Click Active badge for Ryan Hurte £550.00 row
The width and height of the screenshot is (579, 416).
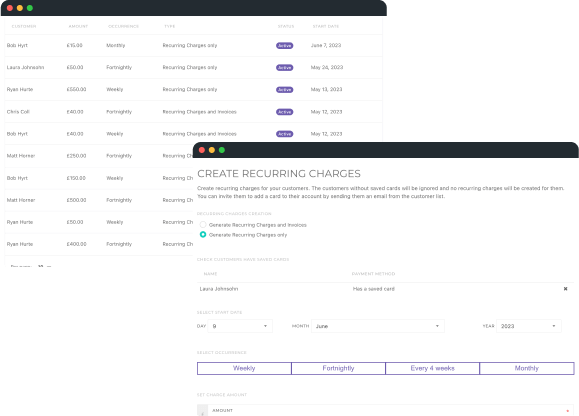point(284,90)
